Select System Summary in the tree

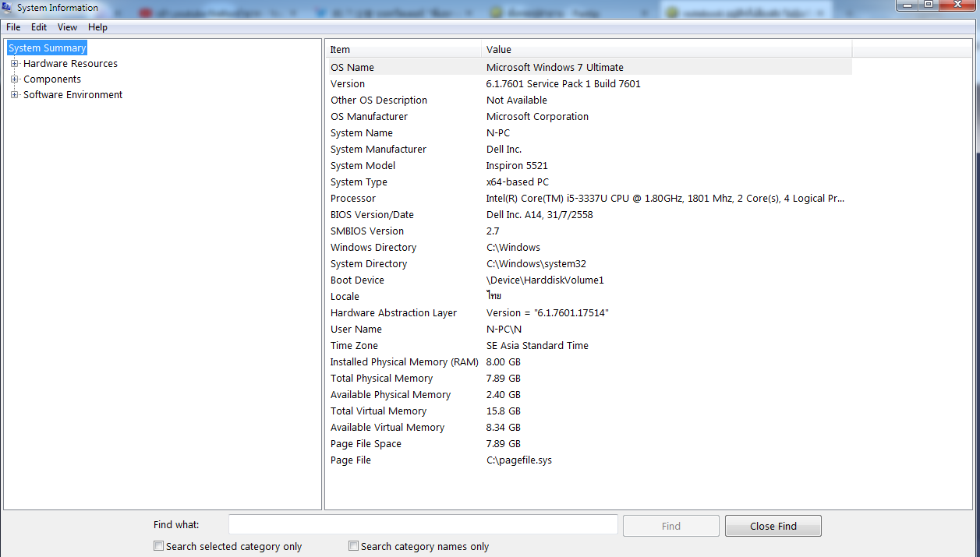47,48
